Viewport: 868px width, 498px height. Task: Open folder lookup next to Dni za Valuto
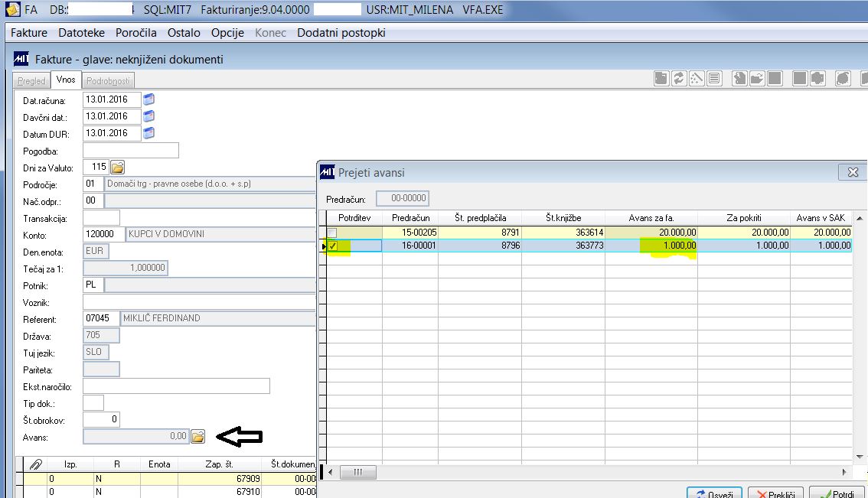(x=117, y=167)
